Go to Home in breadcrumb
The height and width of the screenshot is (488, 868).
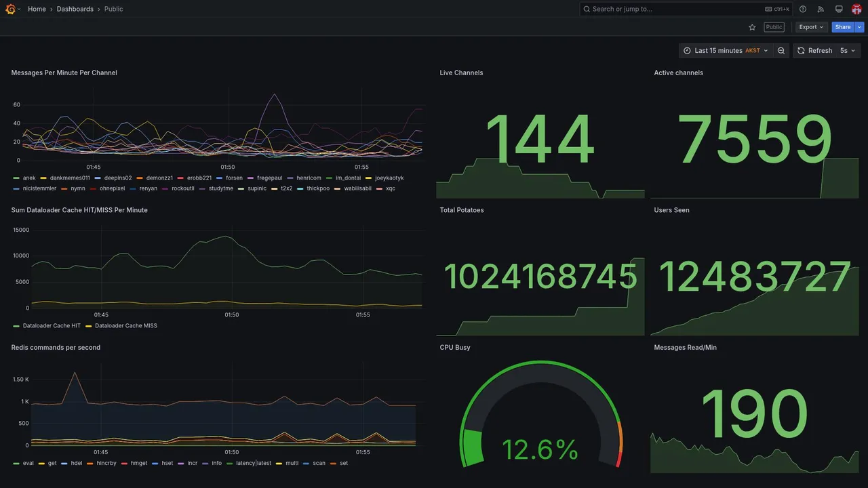point(37,9)
